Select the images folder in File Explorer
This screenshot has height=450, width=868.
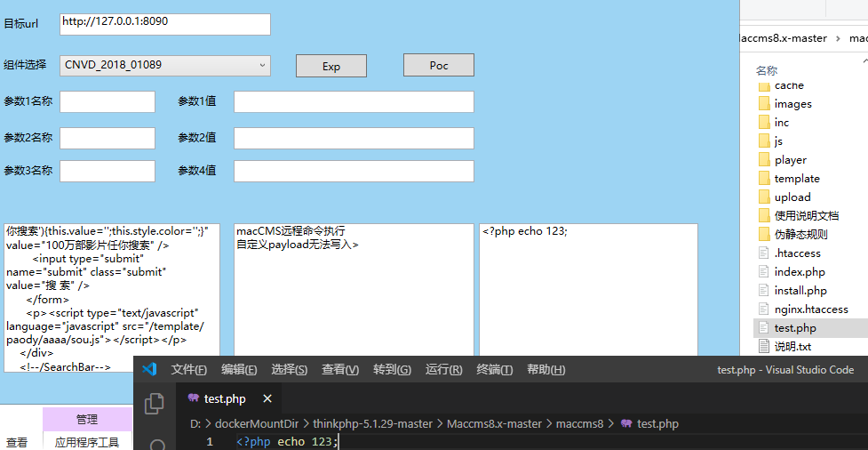(x=792, y=104)
